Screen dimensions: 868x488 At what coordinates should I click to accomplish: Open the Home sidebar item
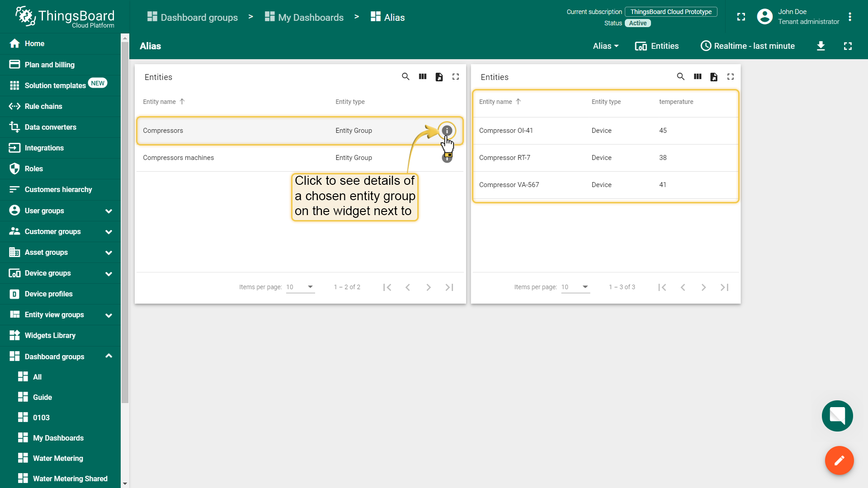click(60, 43)
